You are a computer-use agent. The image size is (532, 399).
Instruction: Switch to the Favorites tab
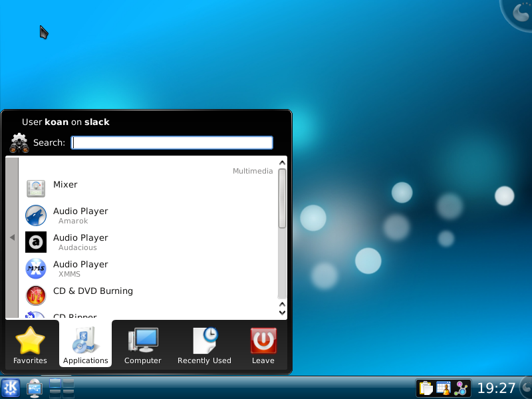pyautogui.click(x=30, y=346)
